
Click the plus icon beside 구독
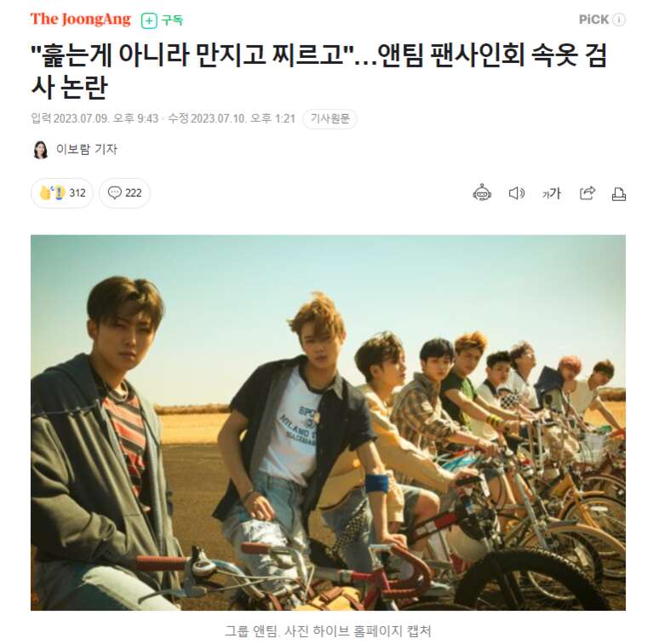point(149,20)
